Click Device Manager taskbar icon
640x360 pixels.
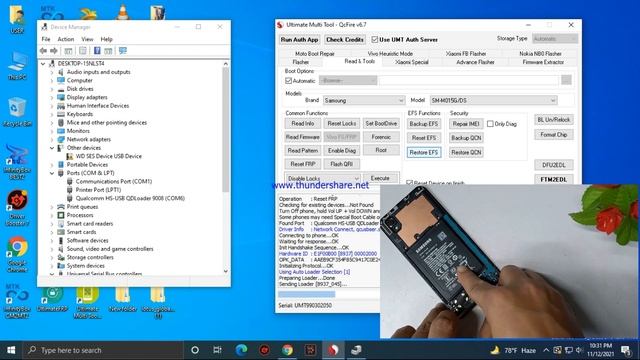[356, 350]
